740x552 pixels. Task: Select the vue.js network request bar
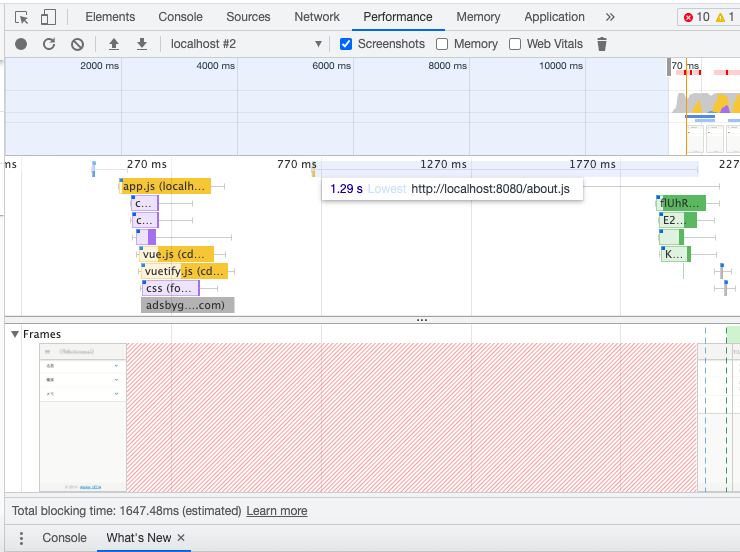point(176,254)
